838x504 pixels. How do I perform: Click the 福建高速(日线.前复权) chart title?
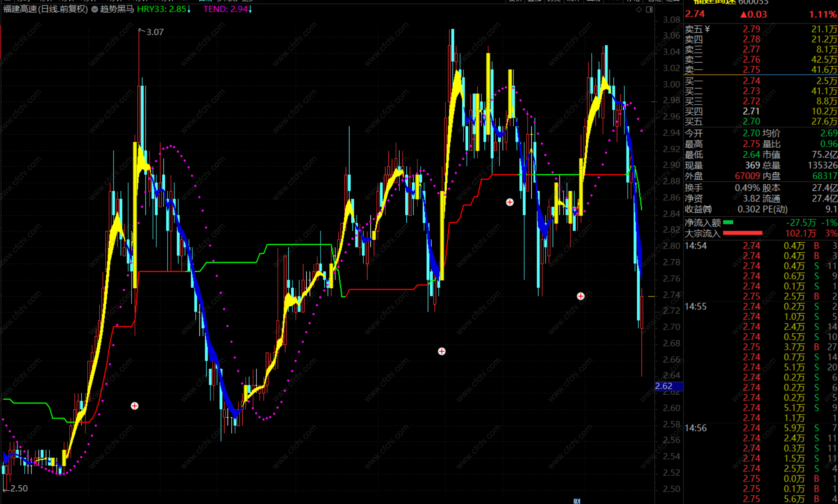pyautogui.click(x=45, y=9)
